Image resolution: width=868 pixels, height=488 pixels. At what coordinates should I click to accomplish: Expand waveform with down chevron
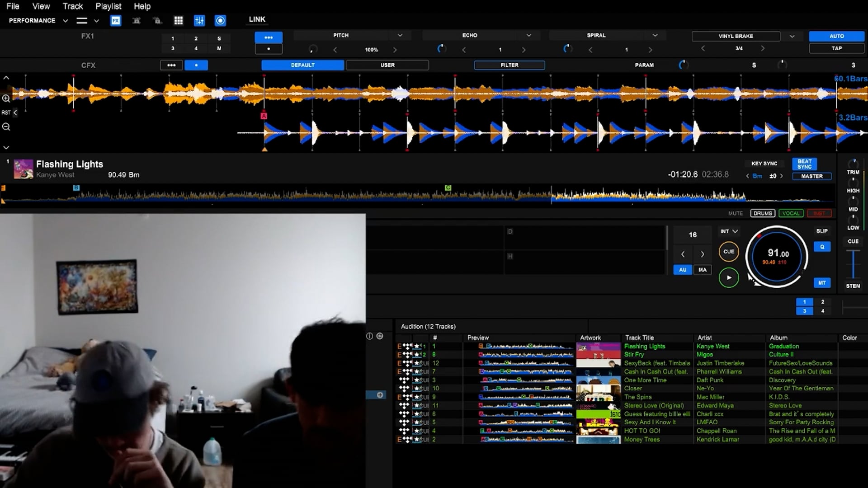pos(6,148)
